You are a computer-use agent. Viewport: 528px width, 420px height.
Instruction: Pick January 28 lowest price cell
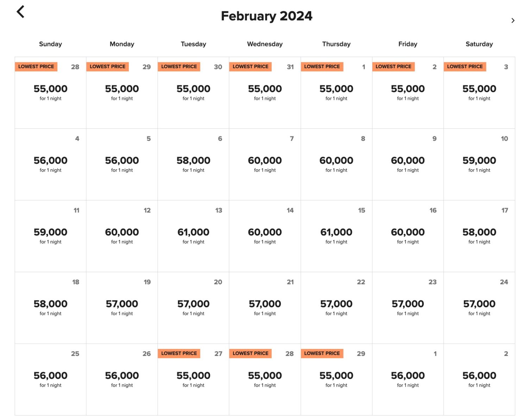click(50, 93)
